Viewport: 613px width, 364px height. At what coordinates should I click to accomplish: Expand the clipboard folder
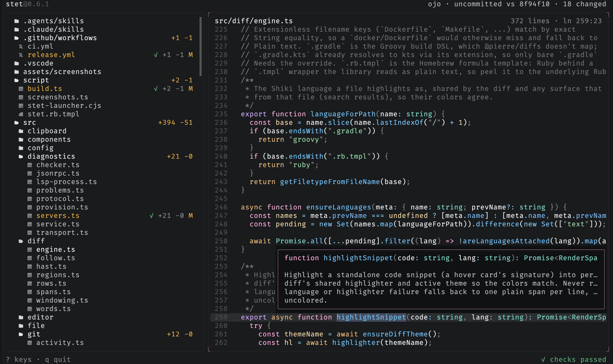[x=21, y=131]
